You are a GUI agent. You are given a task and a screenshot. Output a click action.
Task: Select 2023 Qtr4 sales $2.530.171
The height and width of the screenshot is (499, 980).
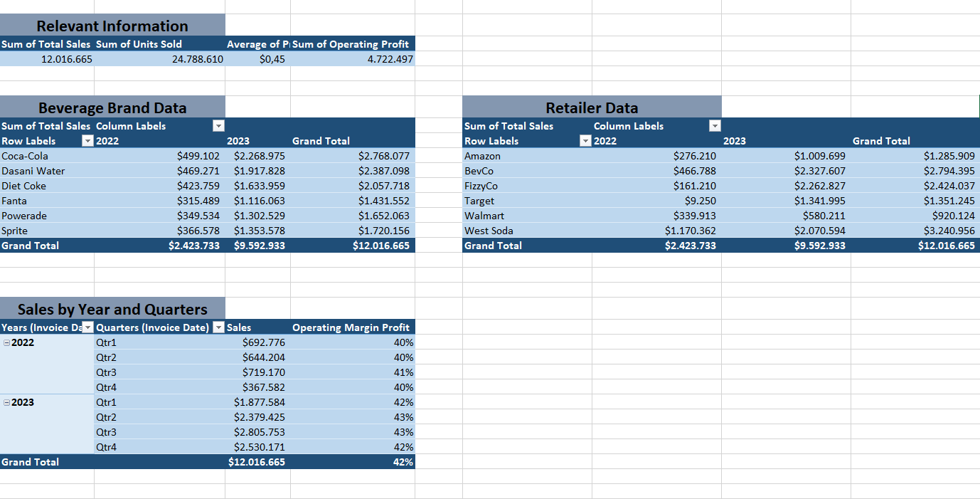[258, 447]
